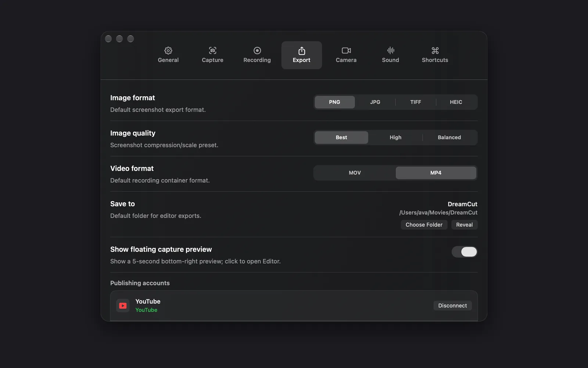Reveal the DreamCut save folder
This screenshot has width=588, height=368.
465,224
